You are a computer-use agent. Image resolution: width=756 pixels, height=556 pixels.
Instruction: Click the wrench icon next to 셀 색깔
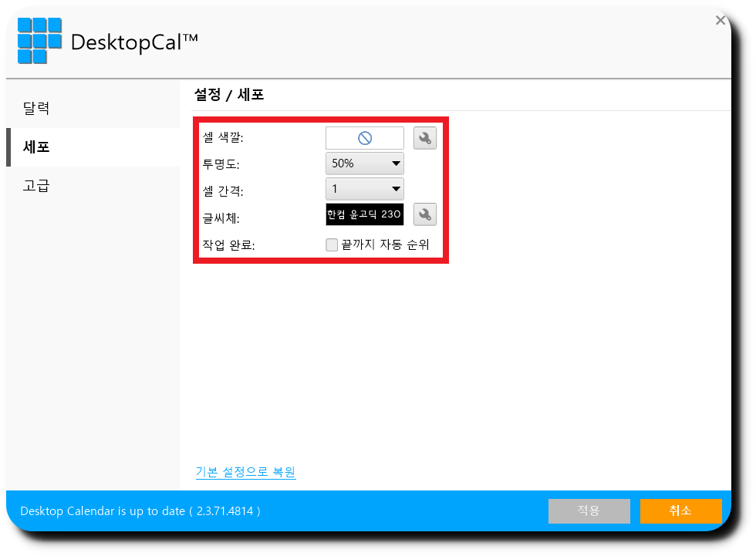425,138
